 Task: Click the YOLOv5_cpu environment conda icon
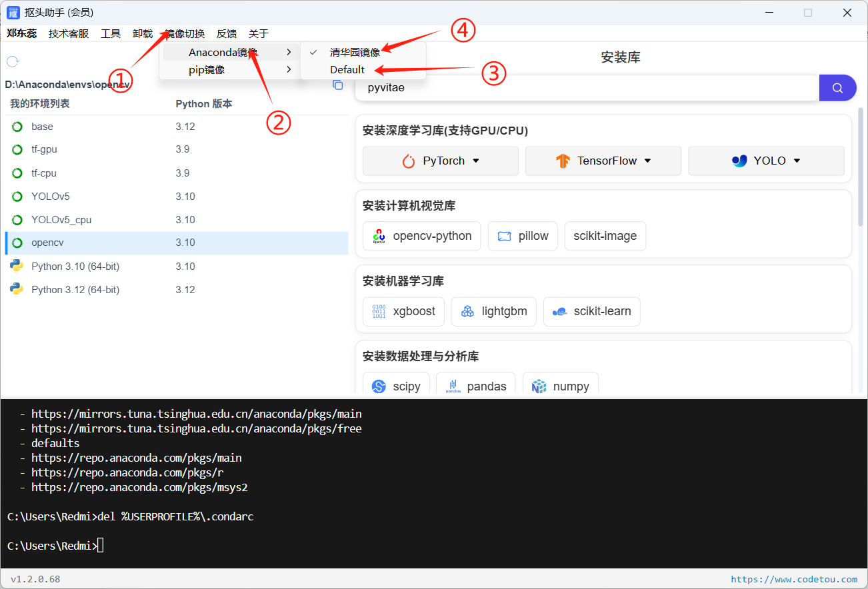click(17, 220)
